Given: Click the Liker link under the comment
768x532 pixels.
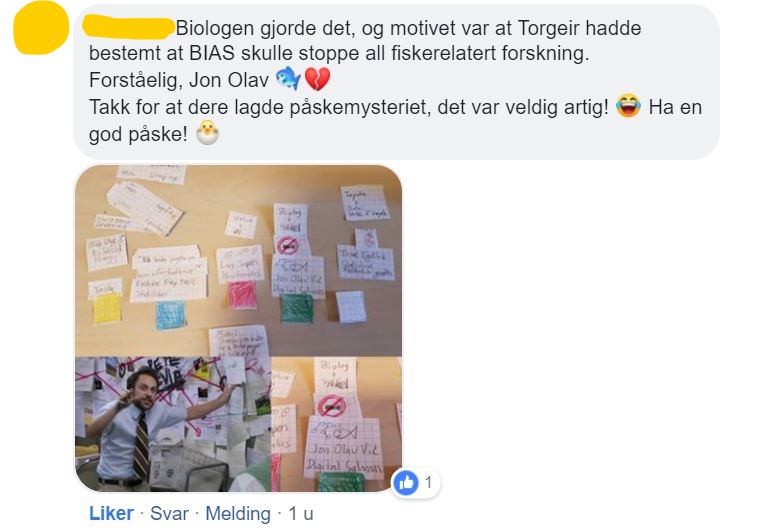Looking at the screenshot, I should pos(111,513).
